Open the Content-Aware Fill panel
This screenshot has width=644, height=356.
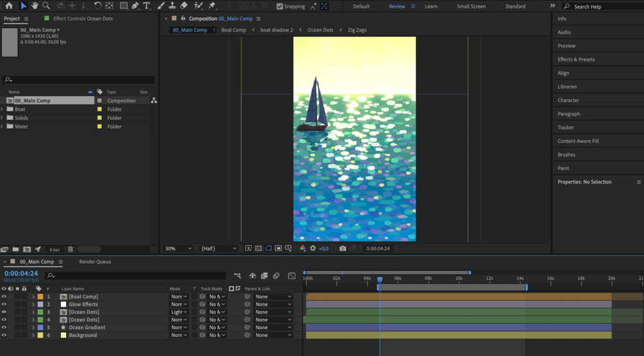pos(578,141)
